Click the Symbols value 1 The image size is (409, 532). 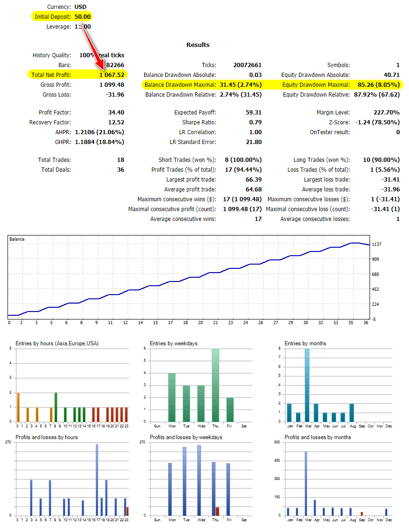pos(398,65)
